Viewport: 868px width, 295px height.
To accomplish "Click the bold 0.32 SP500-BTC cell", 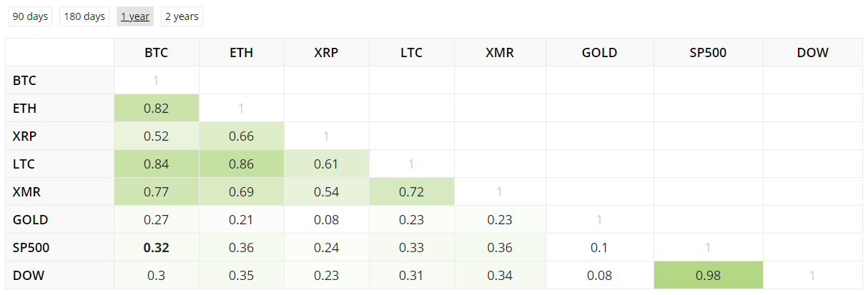I will click(x=156, y=247).
